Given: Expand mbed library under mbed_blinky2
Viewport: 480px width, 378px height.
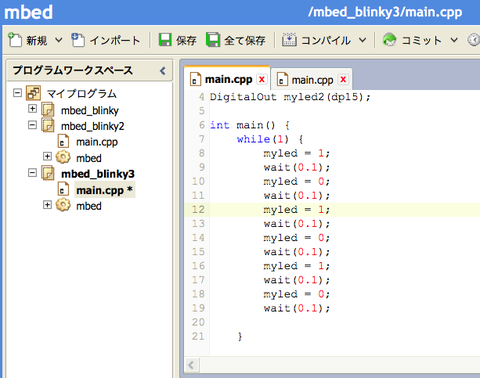Looking at the screenshot, I should click(47, 156).
